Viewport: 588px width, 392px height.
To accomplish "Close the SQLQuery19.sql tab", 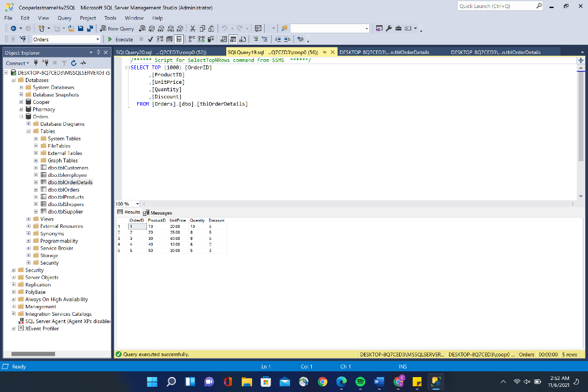I will click(x=332, y=52).
